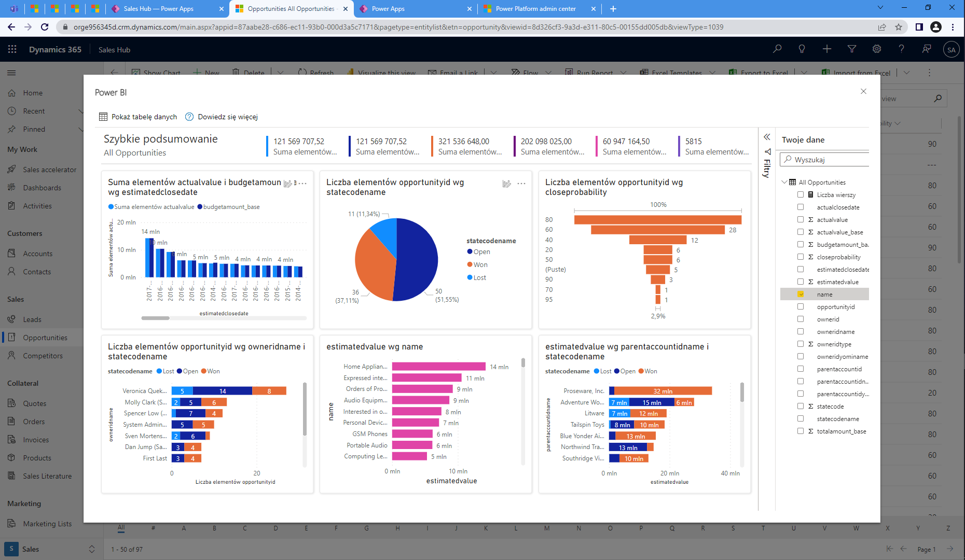The height and width of the screenshot is (560, 965).
Task: Click the Lost legend swatch in pie chart
Action: click(x=470, y=277)
